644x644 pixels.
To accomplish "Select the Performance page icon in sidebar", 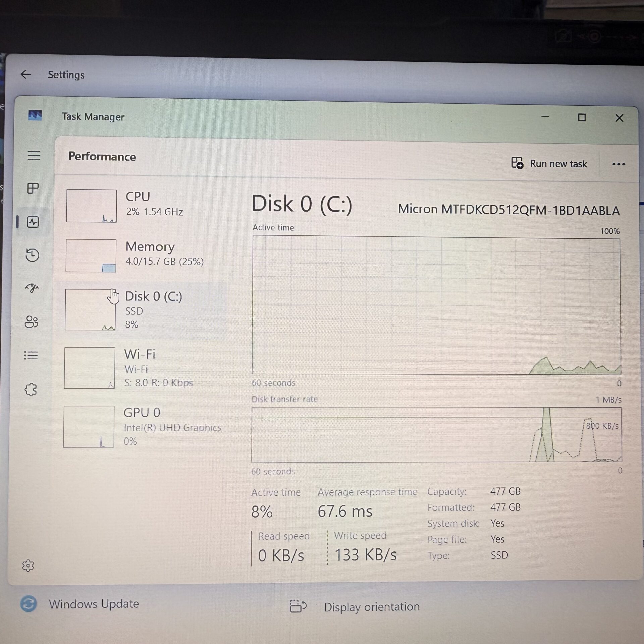I will point(33,222).
